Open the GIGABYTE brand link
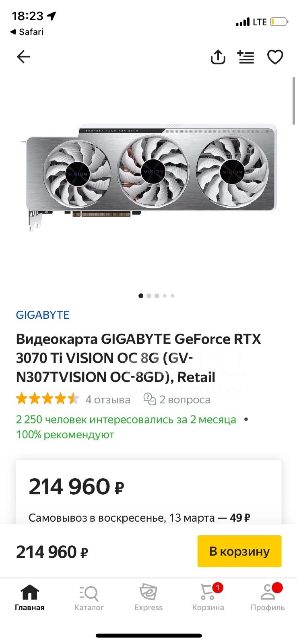297x644 pixels. coord(43,315)
